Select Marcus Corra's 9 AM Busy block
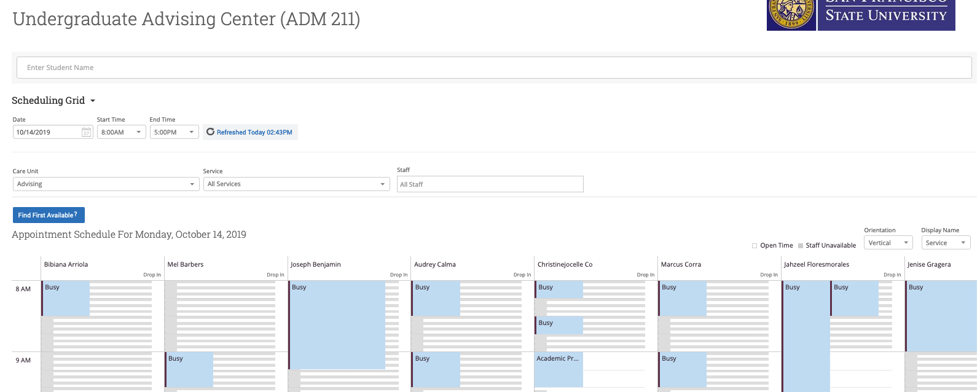 (683, 370)
